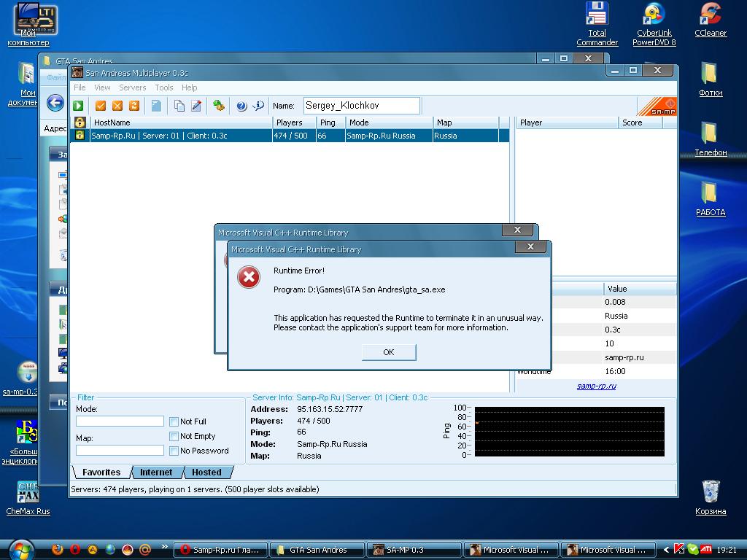Open the Servers menu
Screen dimensions: 747x560
[x=132, y=87]
